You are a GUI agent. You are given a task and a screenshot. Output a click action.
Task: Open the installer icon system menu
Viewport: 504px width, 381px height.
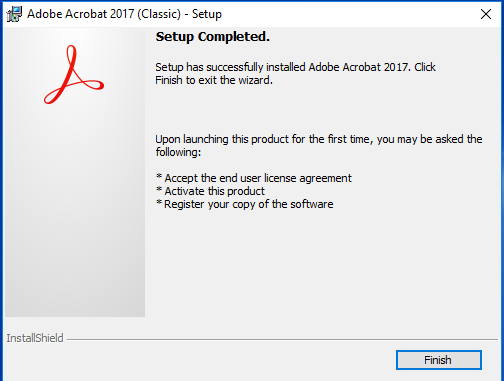coord(14,14)
